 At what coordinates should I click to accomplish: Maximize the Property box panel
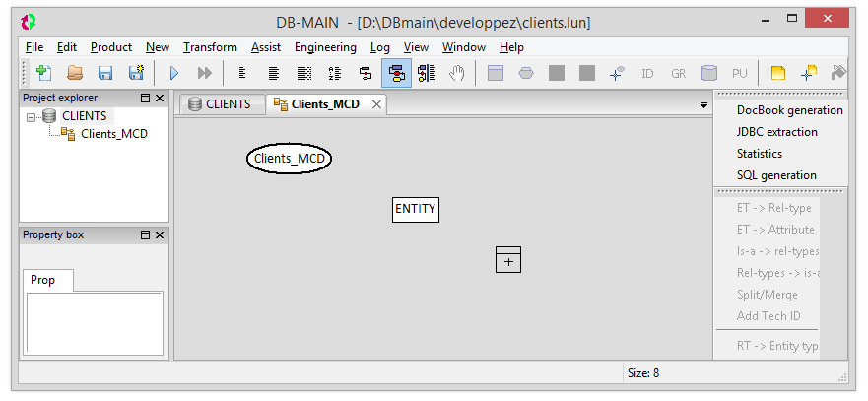click(x=146, y=235)
